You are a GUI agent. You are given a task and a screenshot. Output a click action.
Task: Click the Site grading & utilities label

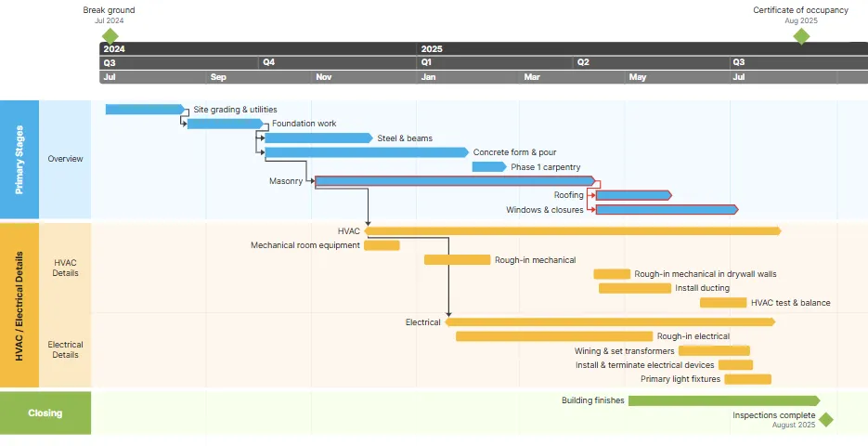(235, 110)
